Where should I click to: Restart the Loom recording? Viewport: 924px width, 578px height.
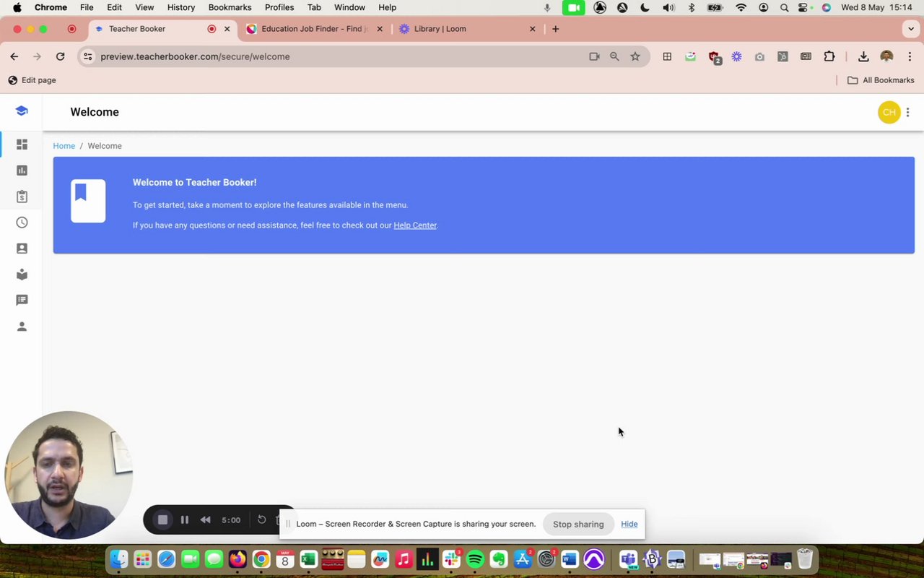pos(262,519)
